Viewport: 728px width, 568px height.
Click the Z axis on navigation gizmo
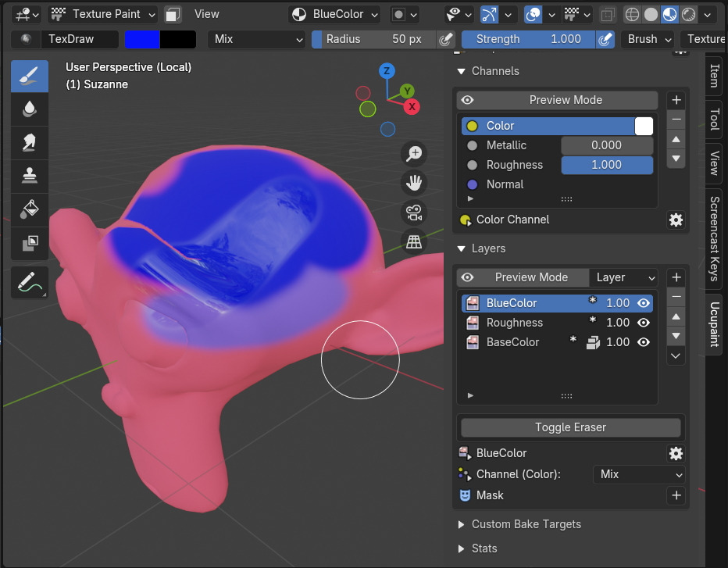tap(387, 71)
